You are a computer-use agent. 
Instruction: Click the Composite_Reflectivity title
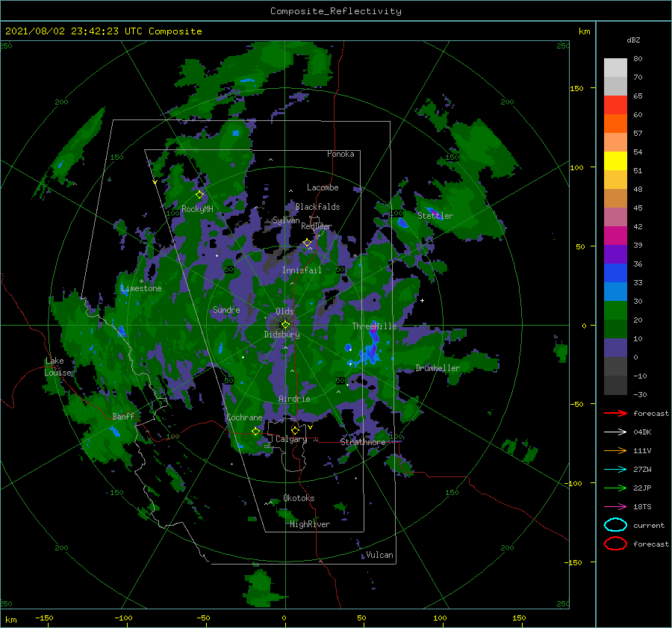tap(336, 11)
